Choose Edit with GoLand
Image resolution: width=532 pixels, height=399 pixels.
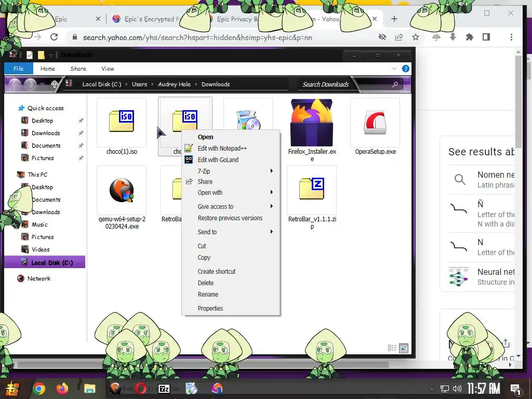231,159
